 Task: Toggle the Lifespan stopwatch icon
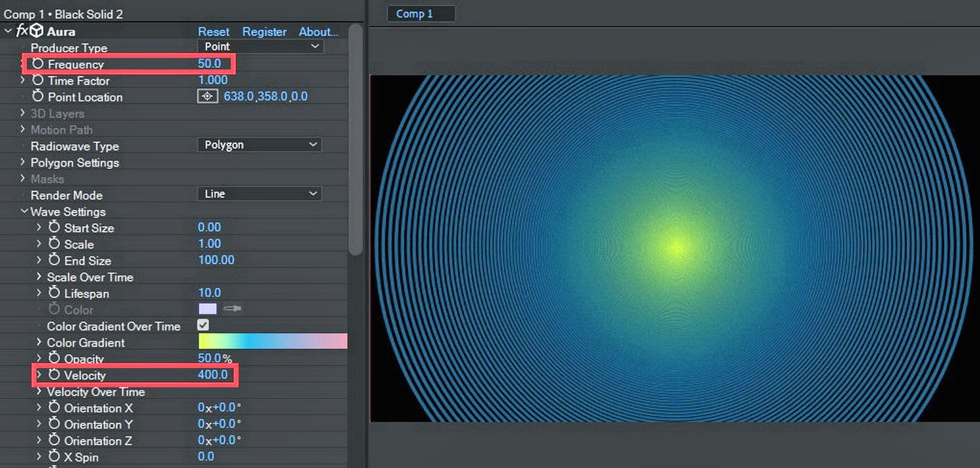pyautogui.click(x=54, y=293)
